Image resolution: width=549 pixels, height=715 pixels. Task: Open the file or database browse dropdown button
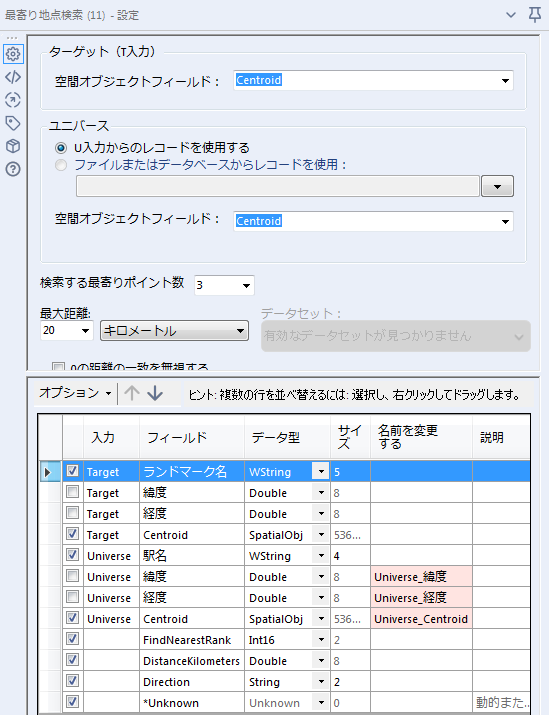[497, 186]
